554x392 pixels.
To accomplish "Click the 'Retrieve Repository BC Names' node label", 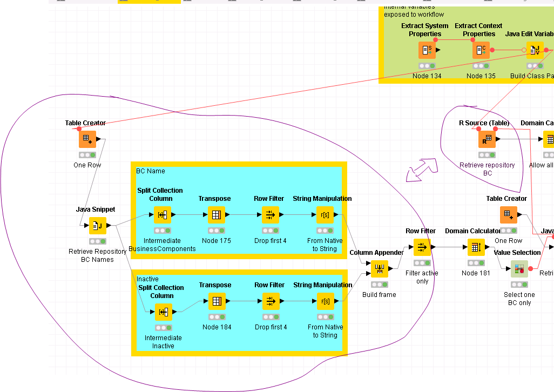I will click(98, 255).
